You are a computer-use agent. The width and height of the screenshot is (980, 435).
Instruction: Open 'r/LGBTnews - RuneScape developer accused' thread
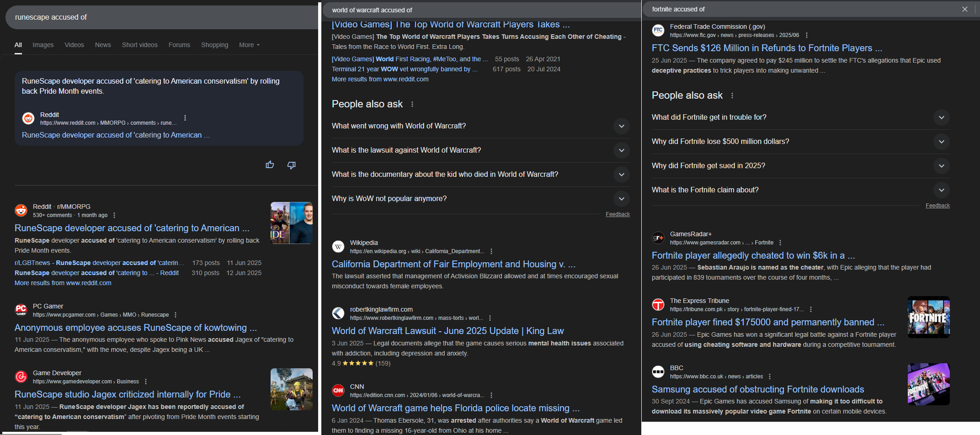point(99,263)
